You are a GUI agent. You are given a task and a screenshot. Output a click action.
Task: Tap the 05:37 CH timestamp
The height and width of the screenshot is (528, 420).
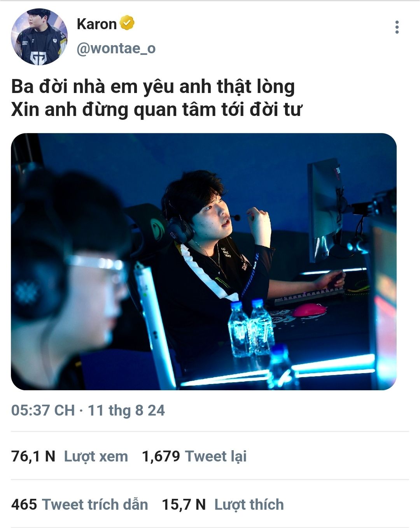click(43, 410)
